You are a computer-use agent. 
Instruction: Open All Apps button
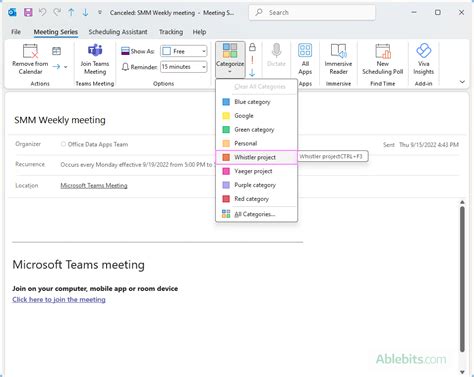tap(305, 59)
